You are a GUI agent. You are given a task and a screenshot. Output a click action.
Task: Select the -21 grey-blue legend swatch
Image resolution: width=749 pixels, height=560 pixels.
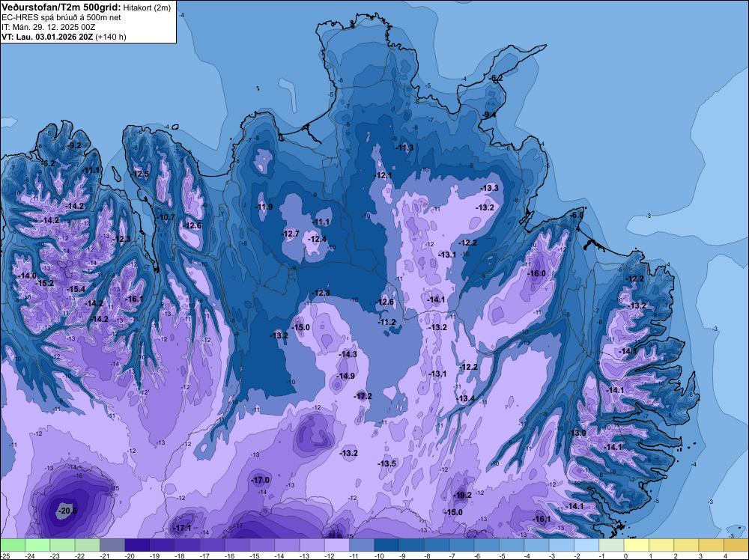[x=112, y=545]
